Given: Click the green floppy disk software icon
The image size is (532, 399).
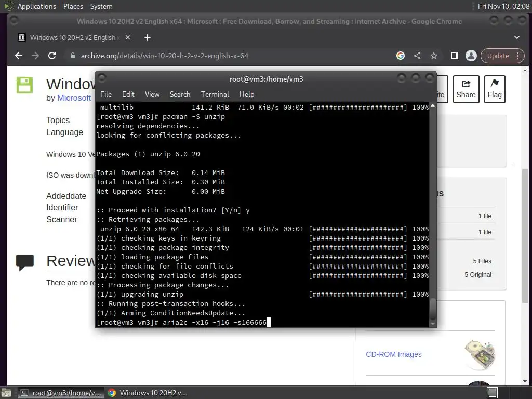Looking at the screenshot, I should point(25,85).
